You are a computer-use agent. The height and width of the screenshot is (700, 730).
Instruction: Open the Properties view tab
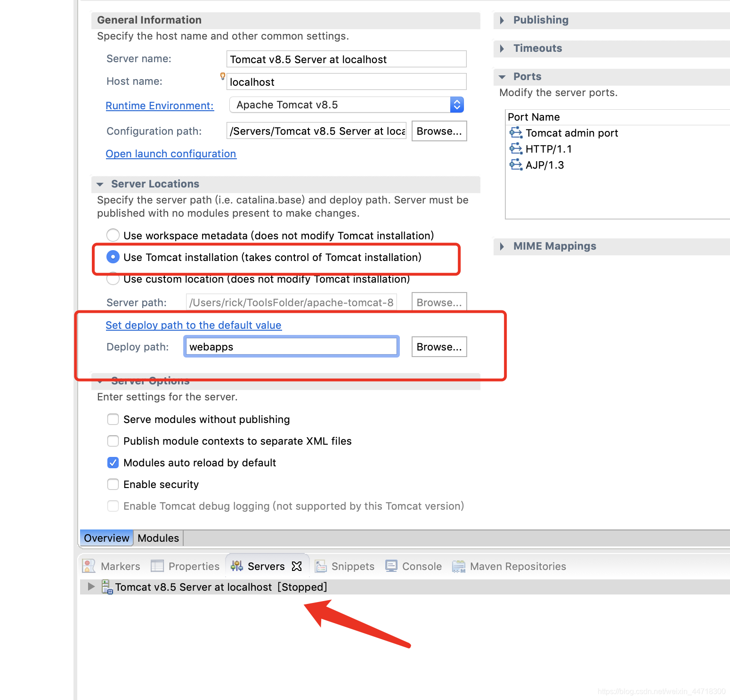point(185,566)
